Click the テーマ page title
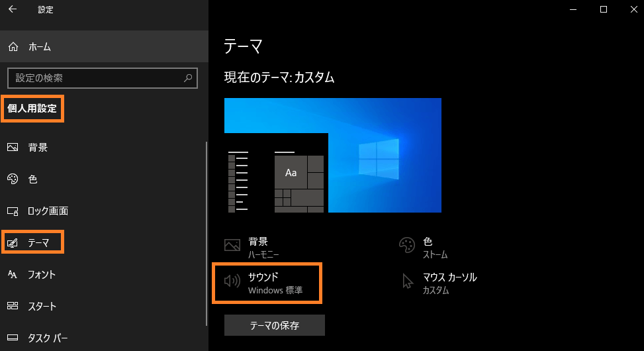The width and height of the screenshot is (644, 351). (243, 46)
